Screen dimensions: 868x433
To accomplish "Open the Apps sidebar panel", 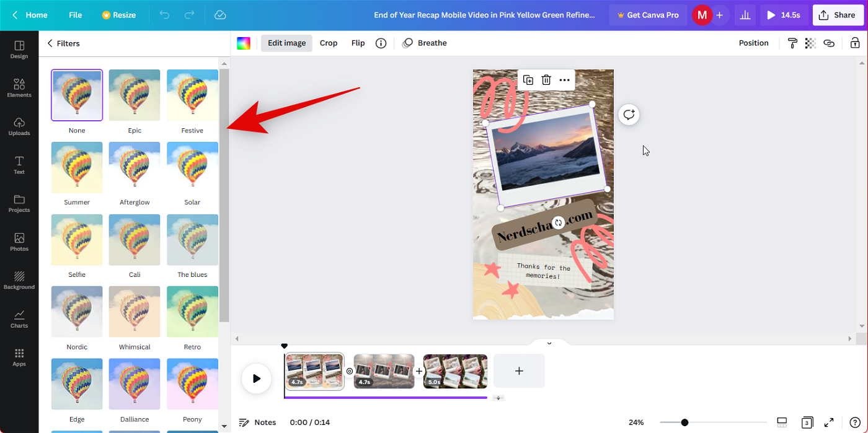I will (x=19, y=357).
